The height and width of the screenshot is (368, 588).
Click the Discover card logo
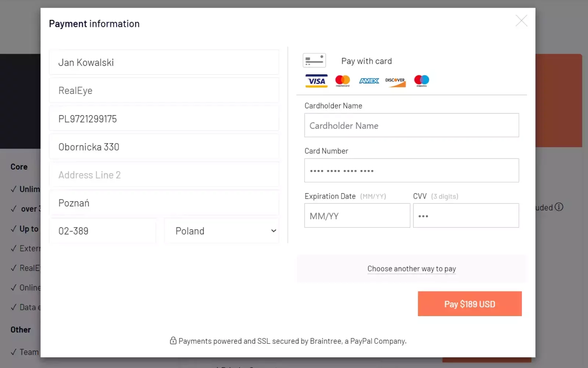coord(395,81)
